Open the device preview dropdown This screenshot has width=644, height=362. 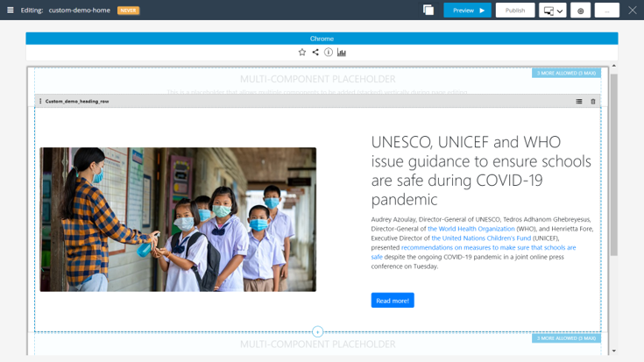click(x=553, y=11)
